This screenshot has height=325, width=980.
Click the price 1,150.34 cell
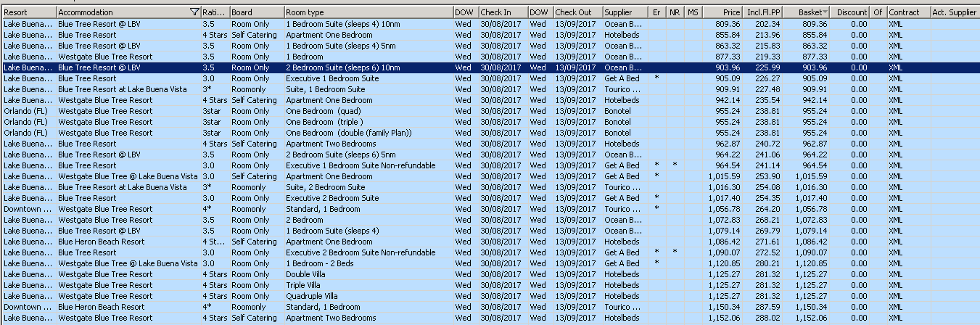(722, 307)
